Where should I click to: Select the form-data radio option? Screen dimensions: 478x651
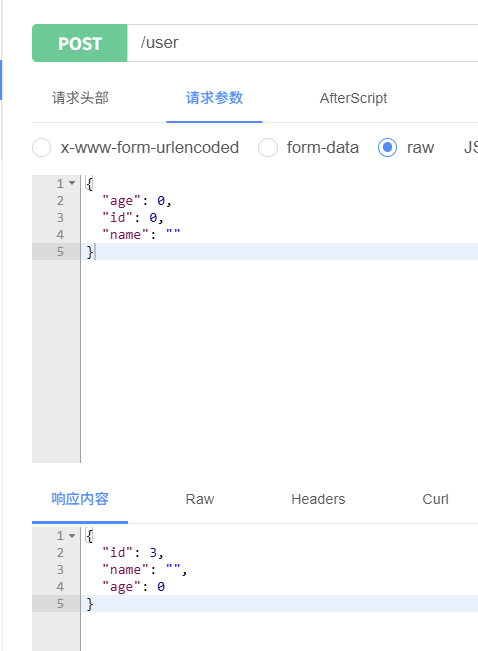(x=268, y=148)
